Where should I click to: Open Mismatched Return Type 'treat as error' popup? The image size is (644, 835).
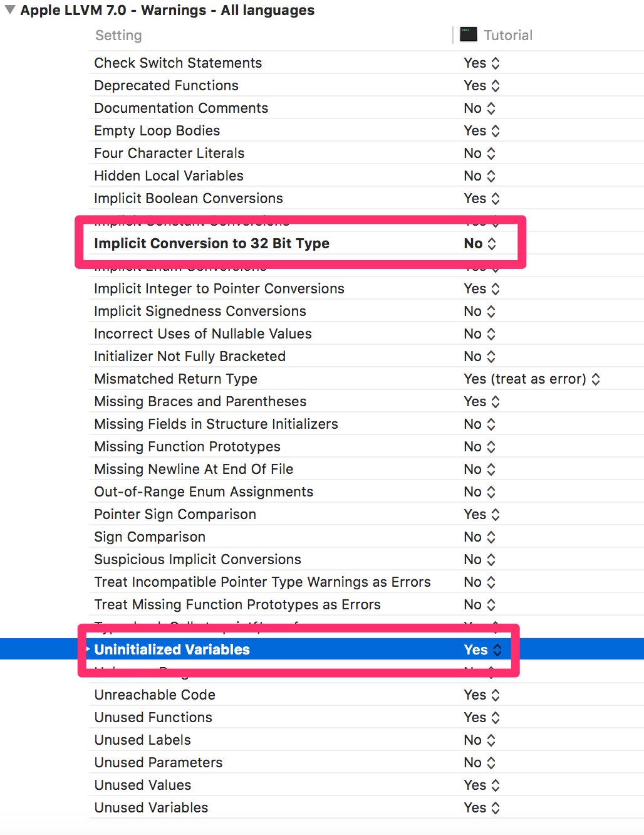532,379
